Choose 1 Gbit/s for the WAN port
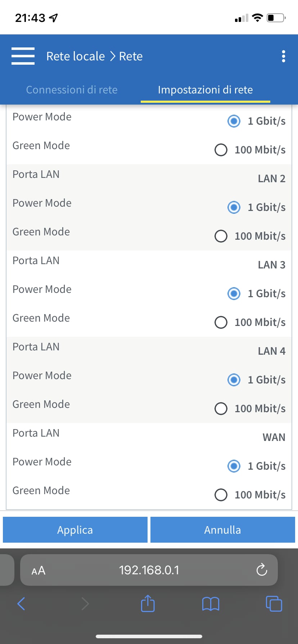The width and height of the screenshot is (298, 644). (x=234, y=466)
